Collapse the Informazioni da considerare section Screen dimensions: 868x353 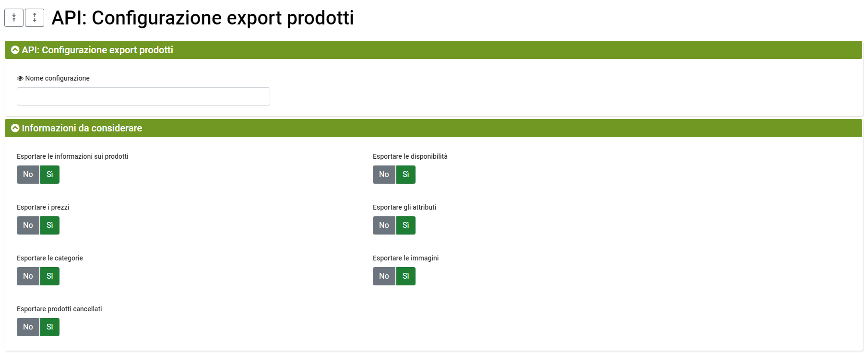(x=15, y=128)
